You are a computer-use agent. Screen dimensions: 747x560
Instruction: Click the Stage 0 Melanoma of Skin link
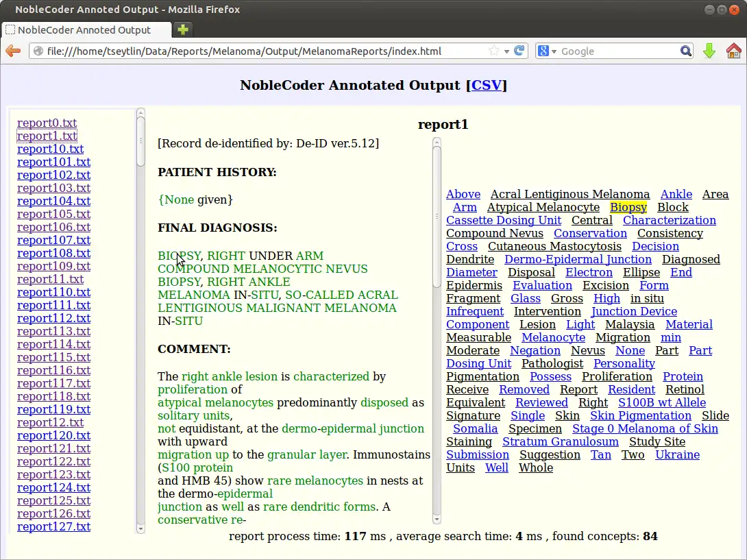point(645,428)
